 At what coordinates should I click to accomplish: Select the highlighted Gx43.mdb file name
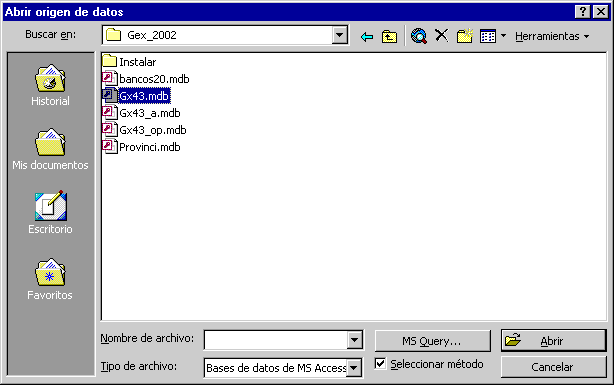click(x=144, y=96)
